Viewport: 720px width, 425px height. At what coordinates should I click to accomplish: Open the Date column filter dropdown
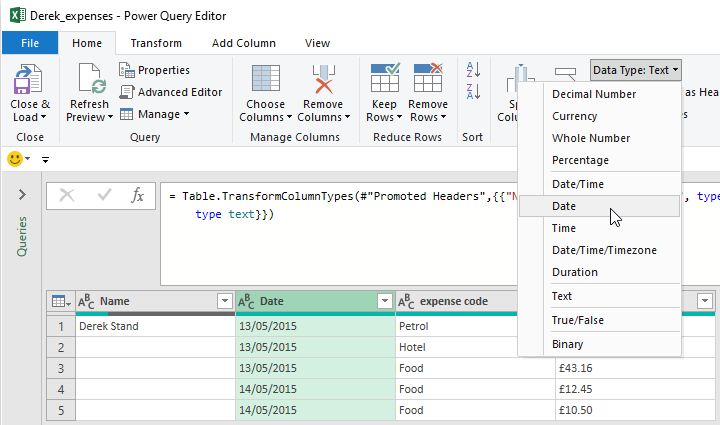coord(385,301)
